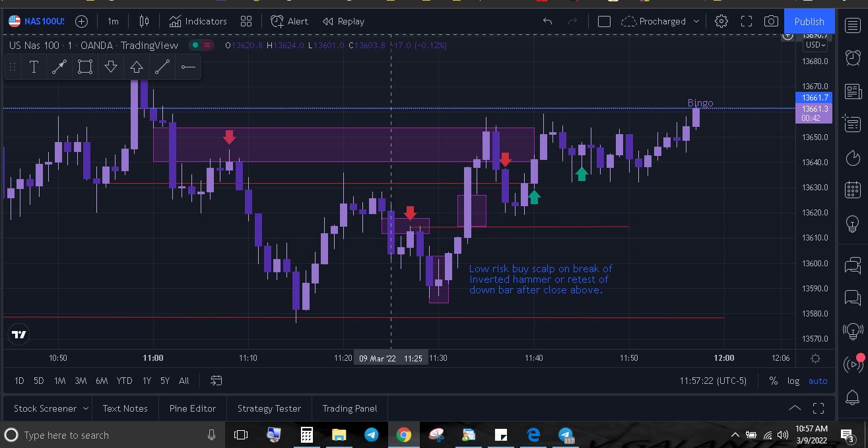Open the indicator templates grid icon
Viewport: 868px width, 448px height.
click(246, 21)
